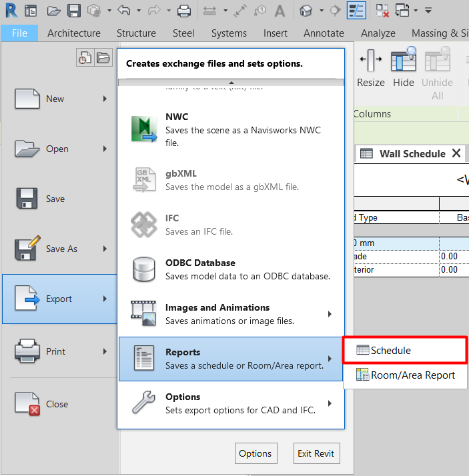Choose the gbXML export option
The image size is (469, 476).
point(231,180)
